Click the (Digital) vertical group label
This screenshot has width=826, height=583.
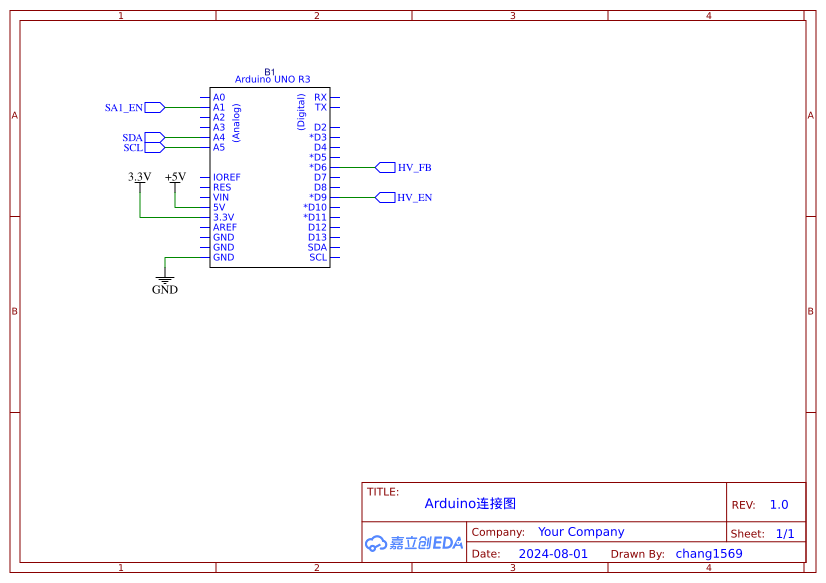pyautogui.click(x=301, y=112)
